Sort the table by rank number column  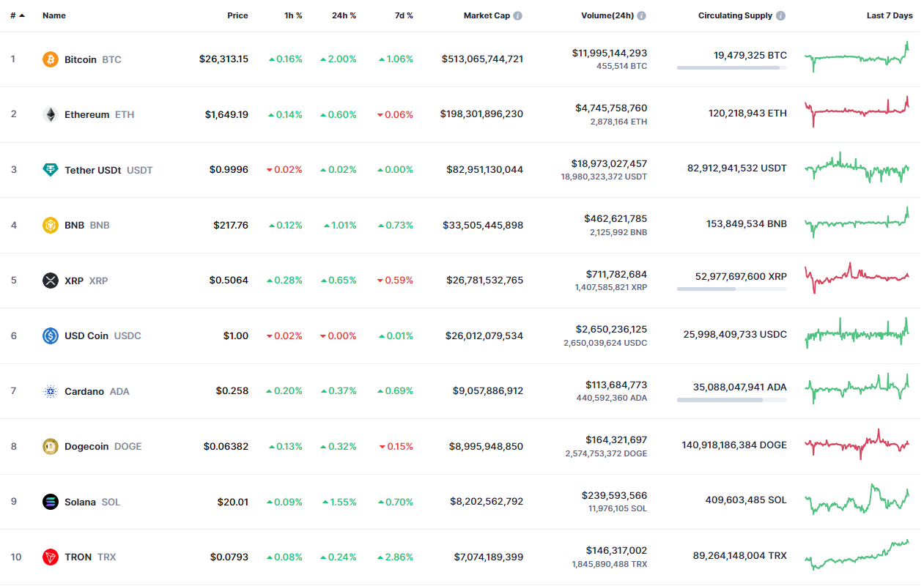17,15
